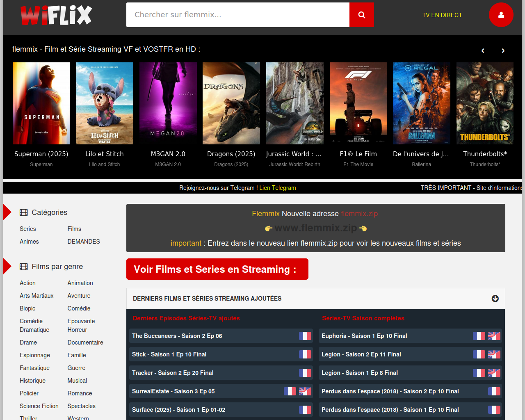Open the M3GAN 2.0 poster
The image size is (525, 420).
[168, 103]
